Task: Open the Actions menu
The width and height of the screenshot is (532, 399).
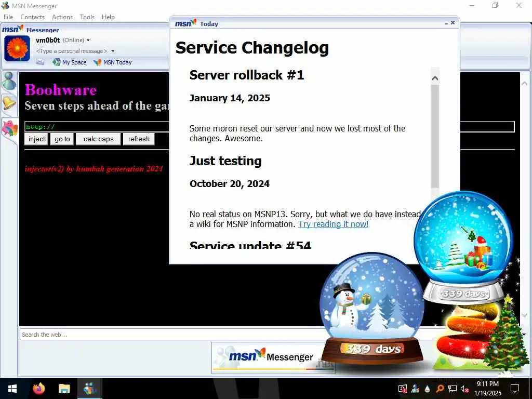Action: tap(62, 17)
